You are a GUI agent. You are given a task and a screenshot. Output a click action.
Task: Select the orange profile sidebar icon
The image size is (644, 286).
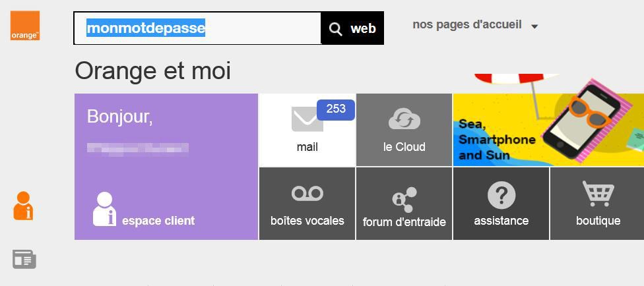click(x=24, y=206)
